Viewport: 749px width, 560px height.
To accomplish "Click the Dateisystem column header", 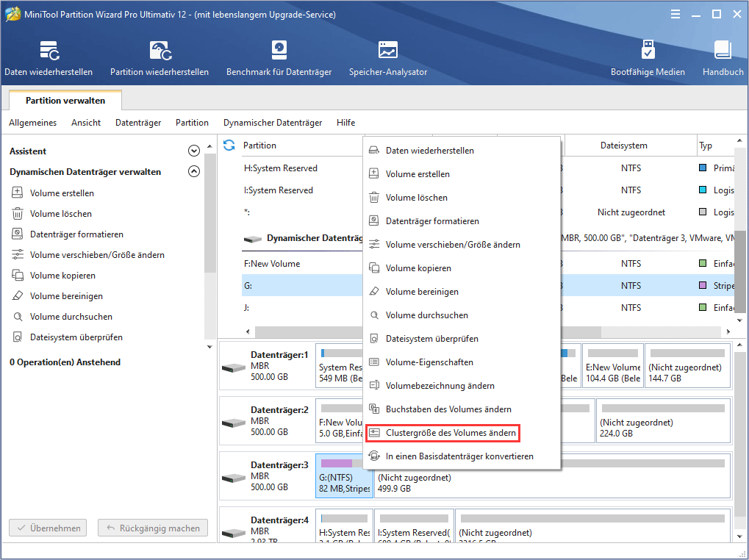I will click(631, 145).
